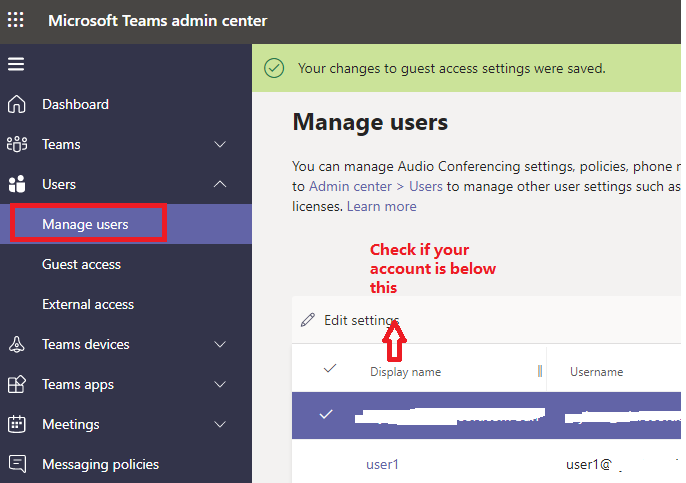
Task: Click the user1@ username cell
Action: point(588,464)
